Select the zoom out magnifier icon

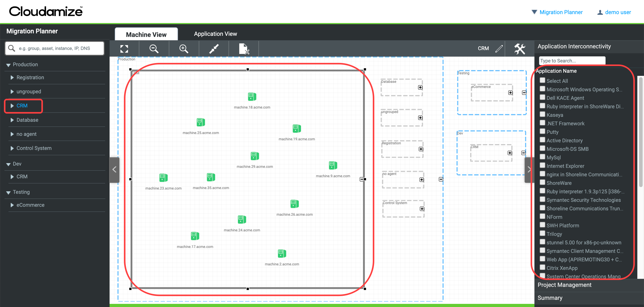coord(154,49)
